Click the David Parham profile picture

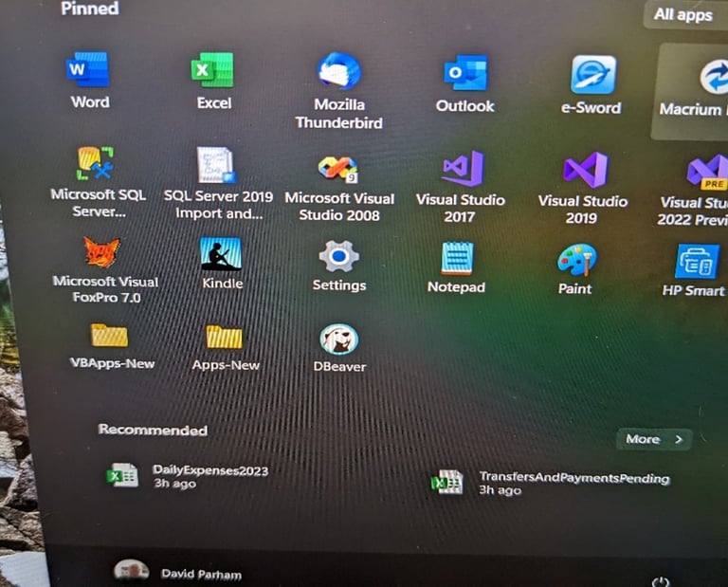[x=132, y=570]
